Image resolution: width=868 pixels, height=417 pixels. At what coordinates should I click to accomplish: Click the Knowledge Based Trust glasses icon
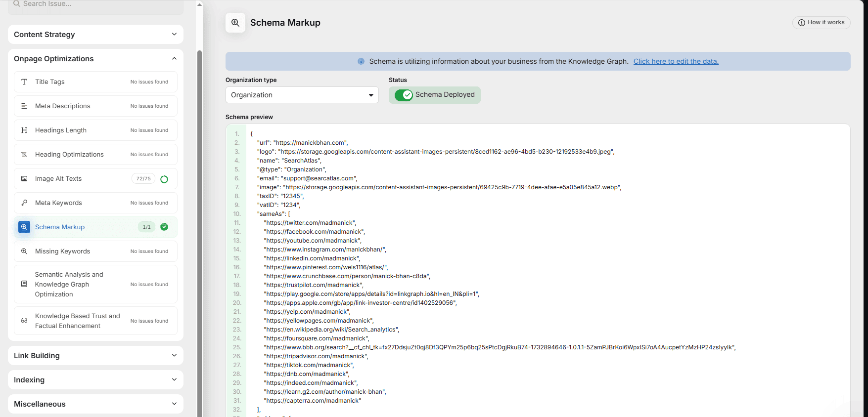point(24,321)
